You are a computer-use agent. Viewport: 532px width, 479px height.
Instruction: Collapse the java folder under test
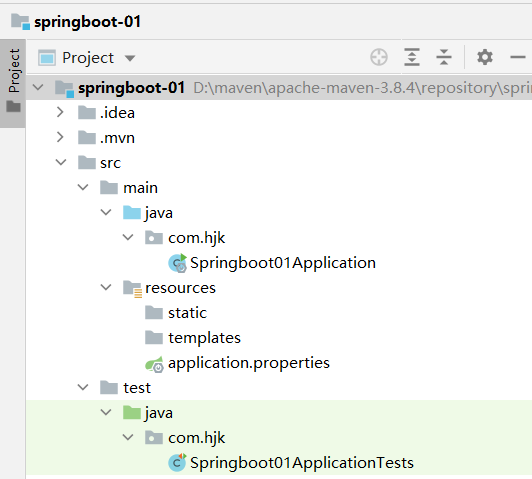coord(106,412)
